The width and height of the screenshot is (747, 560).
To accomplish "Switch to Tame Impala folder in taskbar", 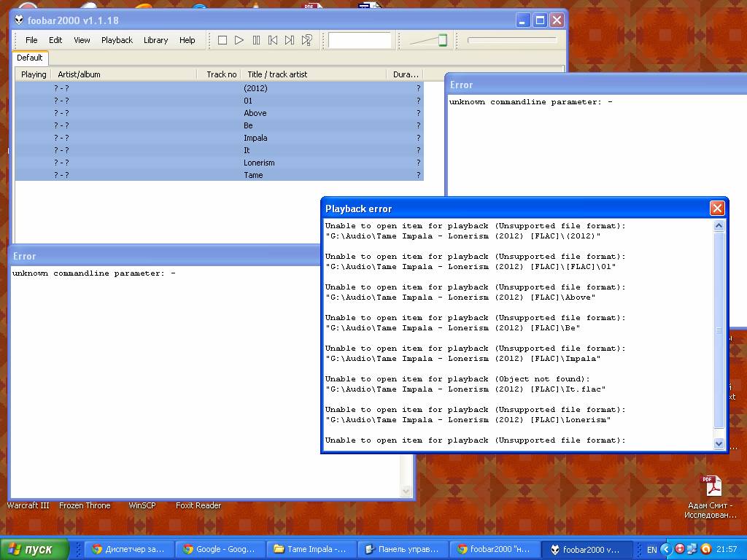I will [x=311, y=549].
